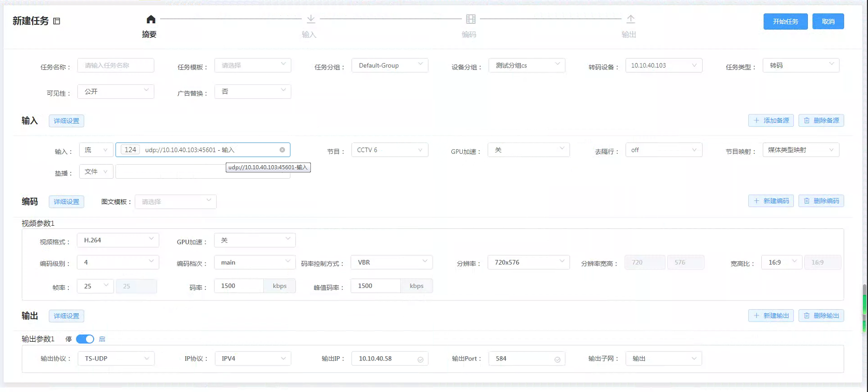868x392 pixels.
Task: Open the 节目映射 媒体类型映射 dropdown
Action: coord(801,150)
